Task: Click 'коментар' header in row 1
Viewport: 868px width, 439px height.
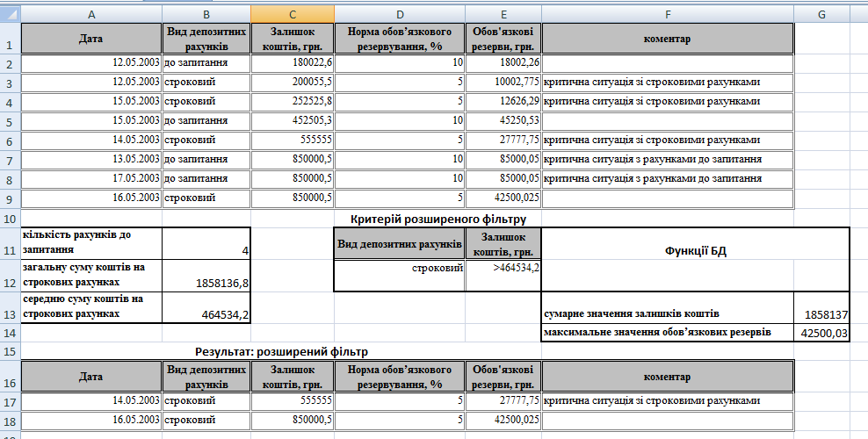Action: click(668, 39)
